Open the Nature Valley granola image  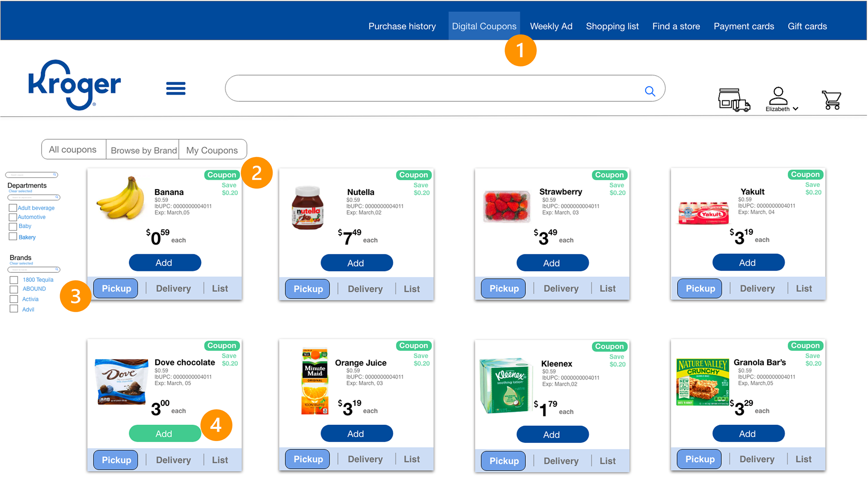(703, 383)
